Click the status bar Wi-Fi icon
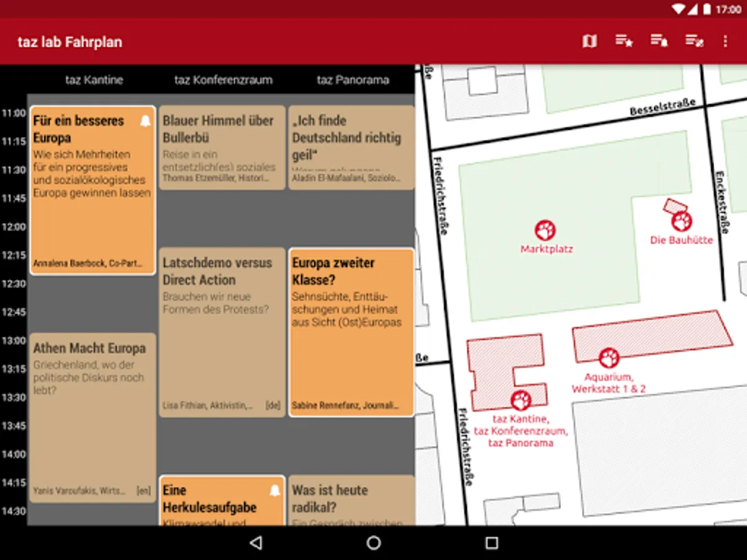The width and height of the screenshot is (747, 560). [678, 9]
